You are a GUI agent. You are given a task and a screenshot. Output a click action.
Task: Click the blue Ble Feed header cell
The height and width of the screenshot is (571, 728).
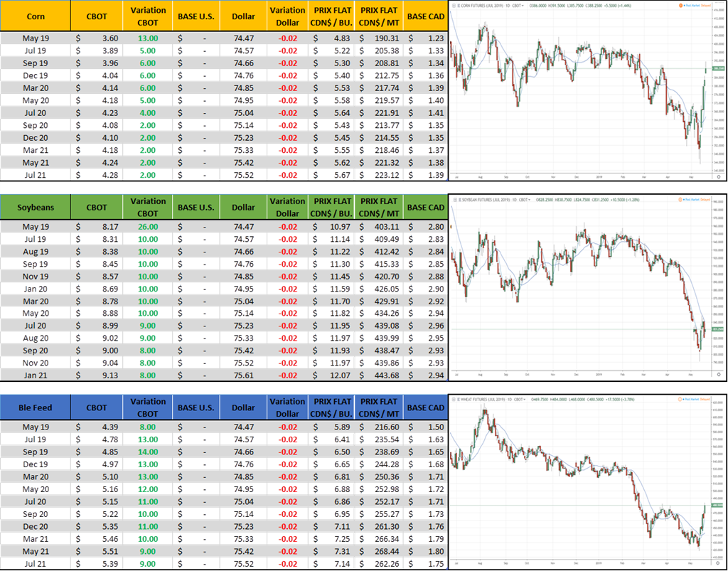tap(36, 407)
